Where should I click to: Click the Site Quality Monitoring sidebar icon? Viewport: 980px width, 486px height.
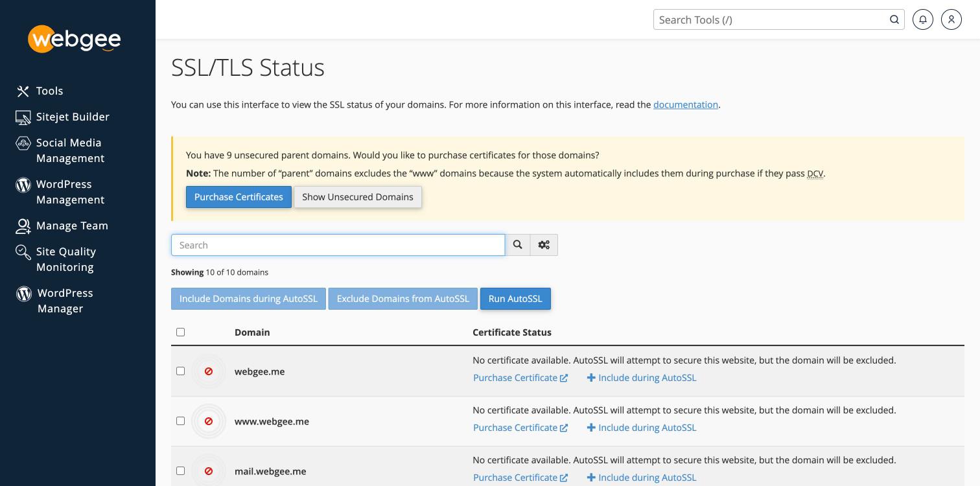point(23,252)
